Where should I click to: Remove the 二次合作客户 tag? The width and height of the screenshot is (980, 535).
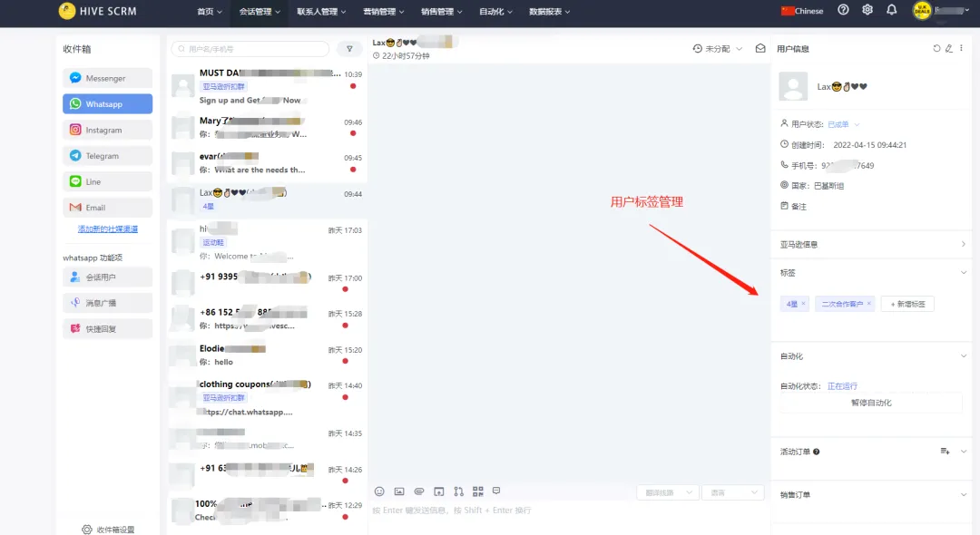pyautogui.click(x=868, y=304)
